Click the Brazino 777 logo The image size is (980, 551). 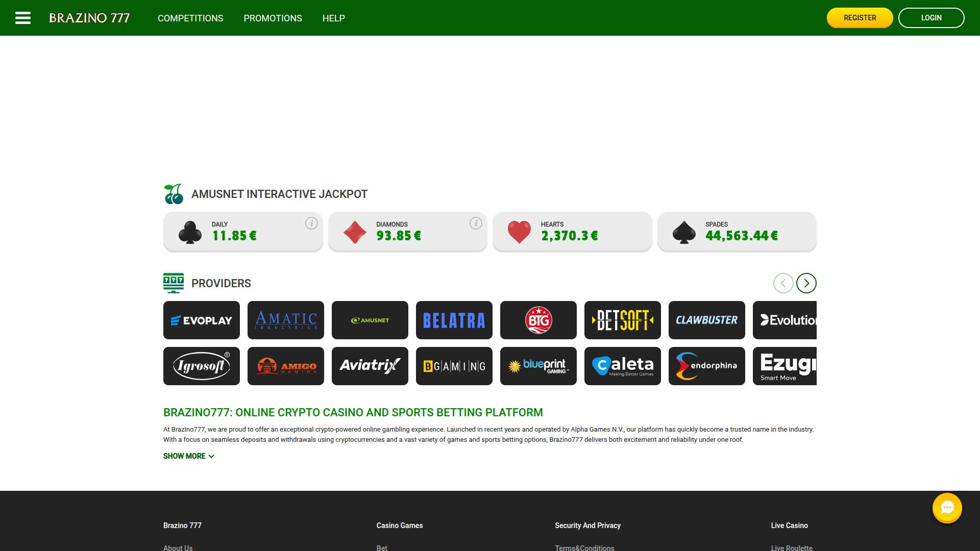pyautogui.click(x=89, y=17)
